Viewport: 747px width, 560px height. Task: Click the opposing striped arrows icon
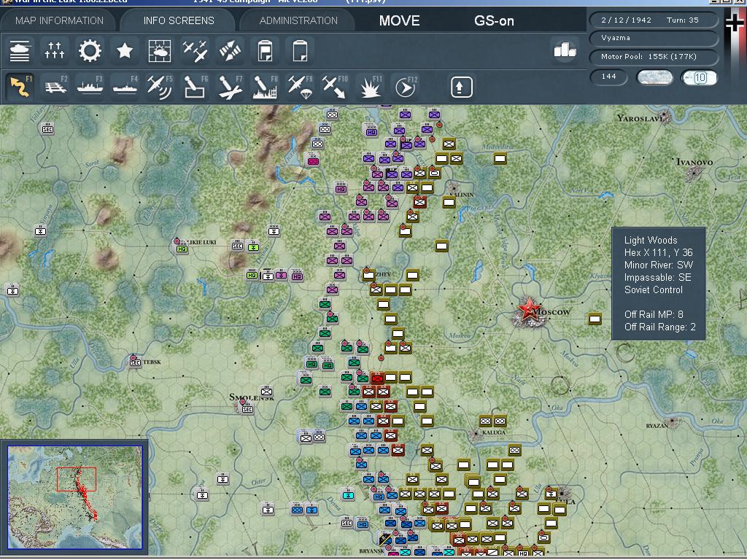coord(230,50)
